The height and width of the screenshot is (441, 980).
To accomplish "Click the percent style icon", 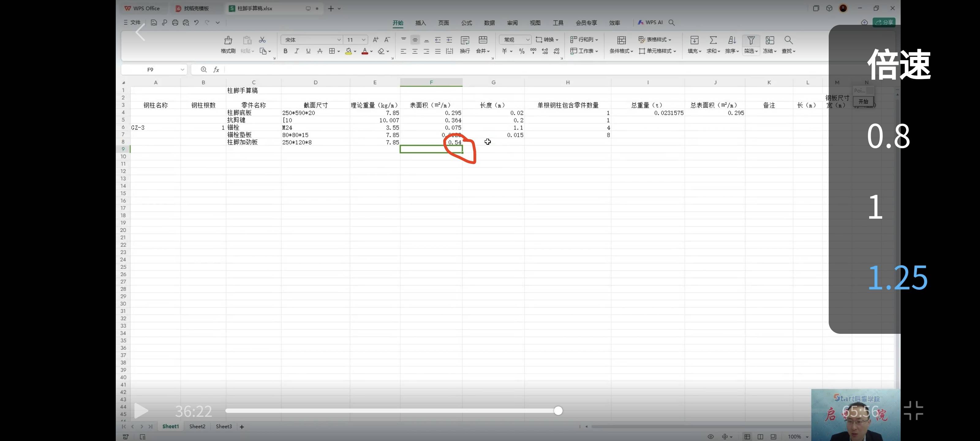I will 522,51.
